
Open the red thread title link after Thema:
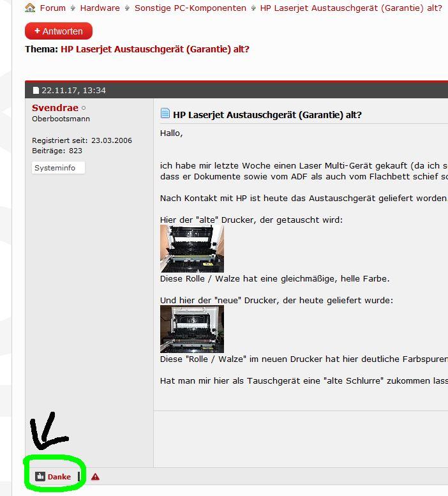(155, 49)
